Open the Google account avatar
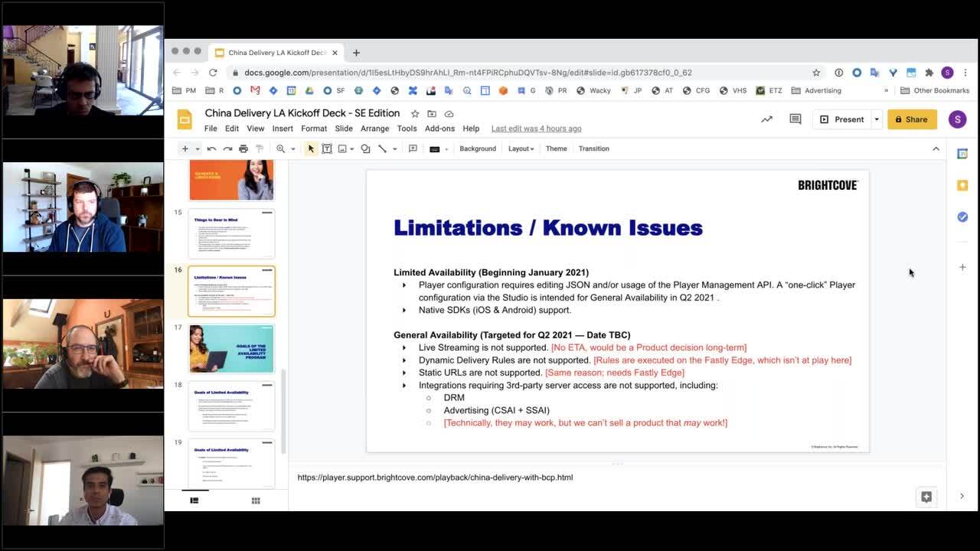This screenshot has height=551, width=980. pos(957,119)
